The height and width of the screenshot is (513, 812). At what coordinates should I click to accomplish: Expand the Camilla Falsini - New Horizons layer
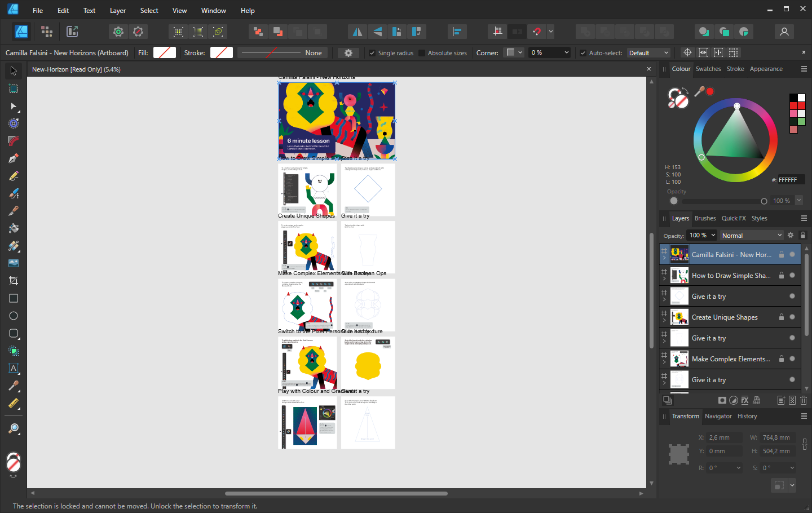[664, 259]
